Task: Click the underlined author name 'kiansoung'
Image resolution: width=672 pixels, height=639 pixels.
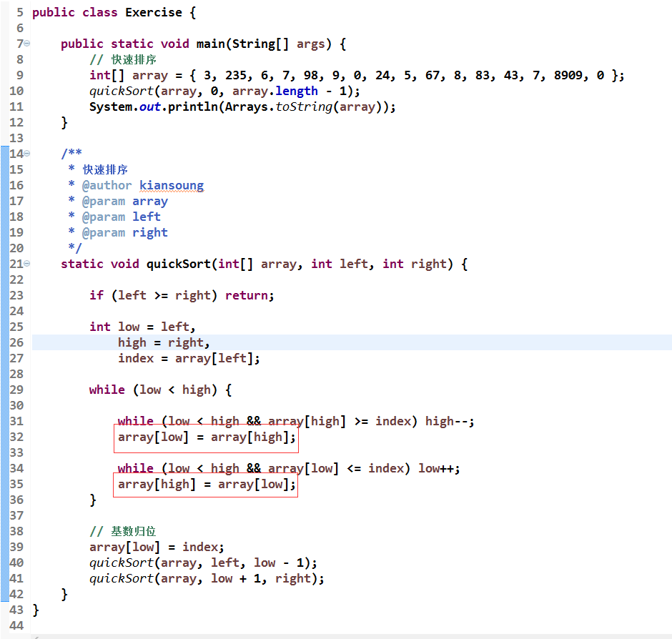Action: [x=172, y=185]
